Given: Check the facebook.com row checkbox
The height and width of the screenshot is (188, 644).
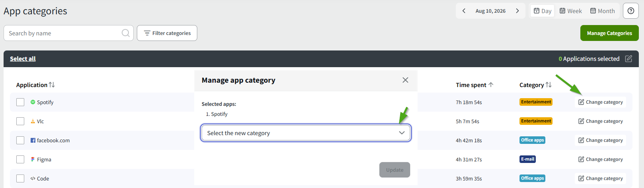Looking at the screenshot, I should (x=20, y=140).
